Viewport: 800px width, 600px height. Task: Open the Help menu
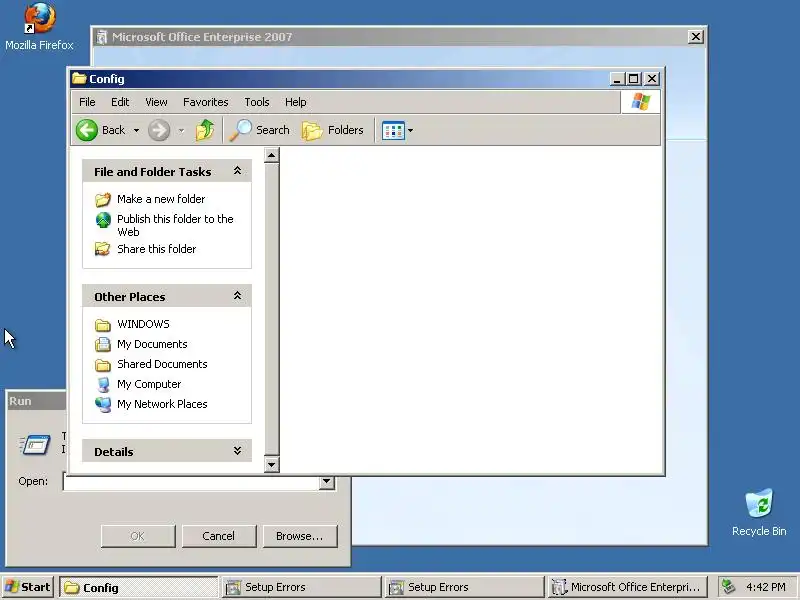[x=295, y=102]
